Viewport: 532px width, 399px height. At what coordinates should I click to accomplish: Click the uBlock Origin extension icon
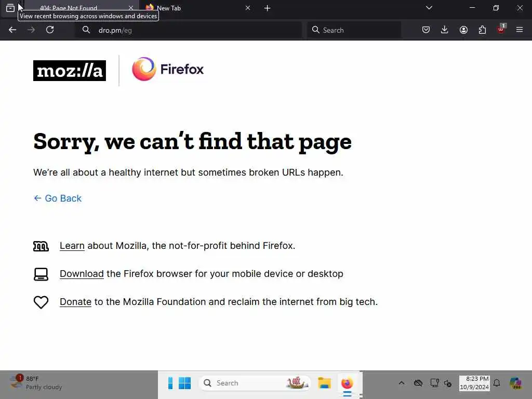click(501, 29)
